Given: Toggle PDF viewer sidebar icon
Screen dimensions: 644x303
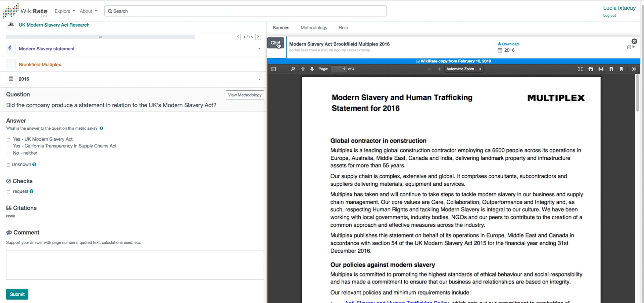Looking at the screenshot, I should [273, 69].
